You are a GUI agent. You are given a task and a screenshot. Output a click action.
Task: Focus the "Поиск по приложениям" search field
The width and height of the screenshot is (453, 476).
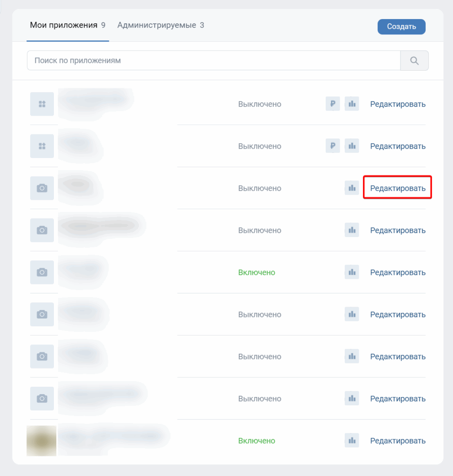[213, 60]
